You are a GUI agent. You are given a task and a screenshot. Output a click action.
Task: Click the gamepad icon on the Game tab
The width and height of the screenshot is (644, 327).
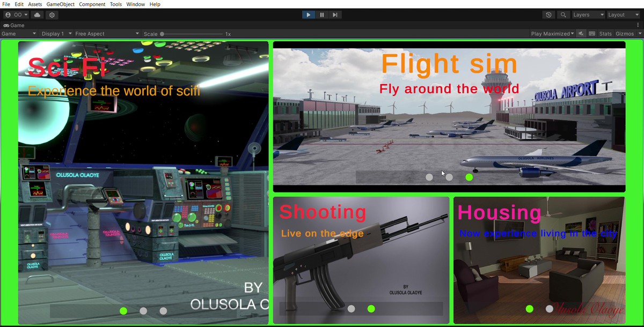6,25
